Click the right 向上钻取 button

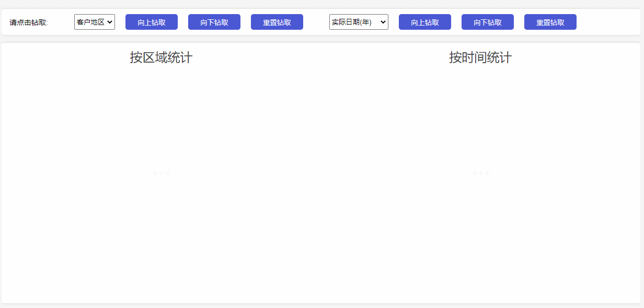tap(424, 21)
